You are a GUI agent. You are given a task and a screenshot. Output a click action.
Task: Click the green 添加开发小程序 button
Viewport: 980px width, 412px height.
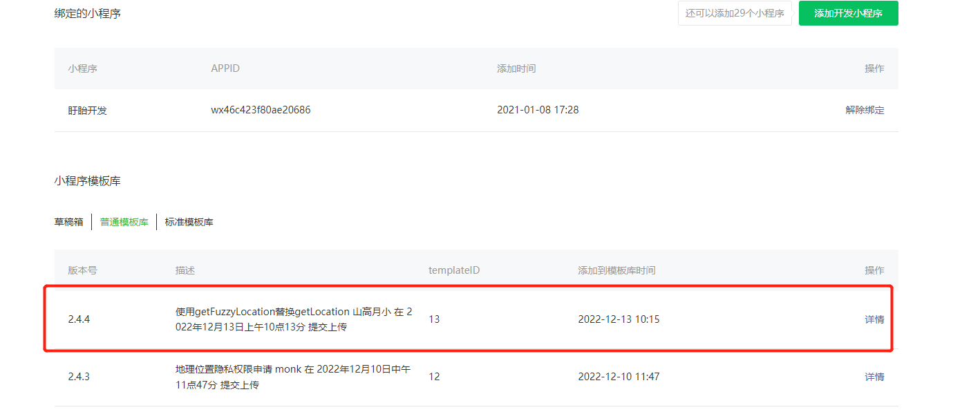(848, 13)
